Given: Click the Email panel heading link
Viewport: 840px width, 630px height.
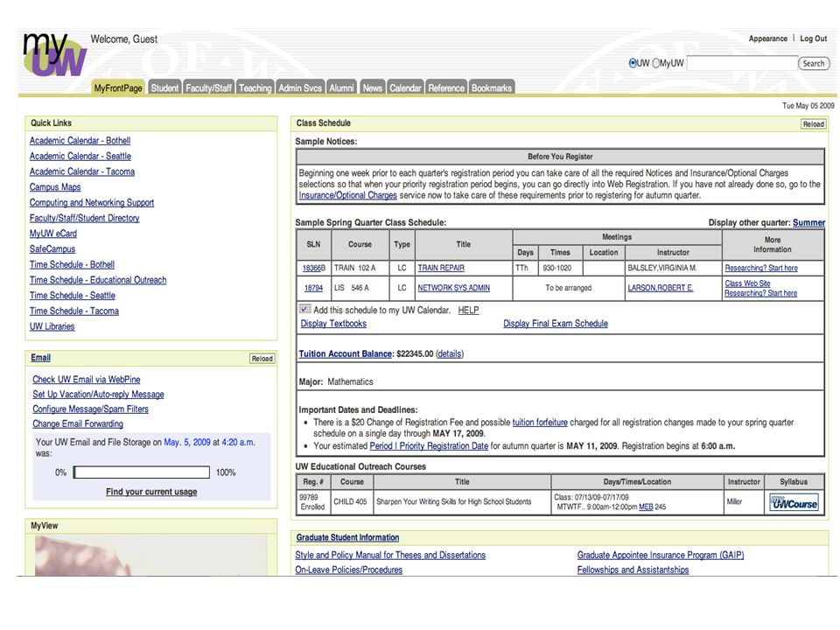Looking at the screenshot, I should [41, 358].
